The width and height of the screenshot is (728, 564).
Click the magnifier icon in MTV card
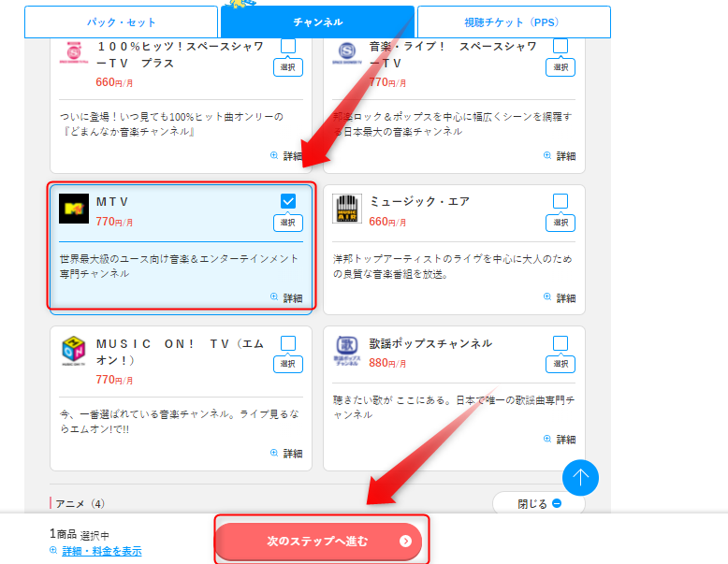coord(274,296)
